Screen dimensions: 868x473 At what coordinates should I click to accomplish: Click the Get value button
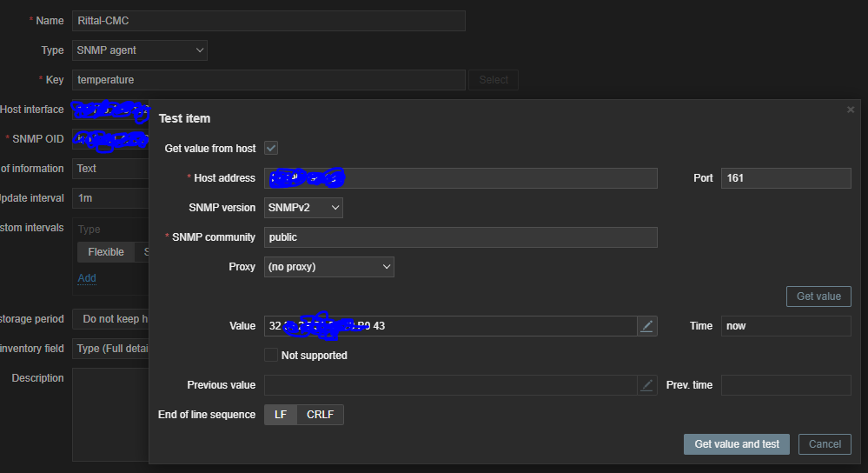click(x=818, y=296)
